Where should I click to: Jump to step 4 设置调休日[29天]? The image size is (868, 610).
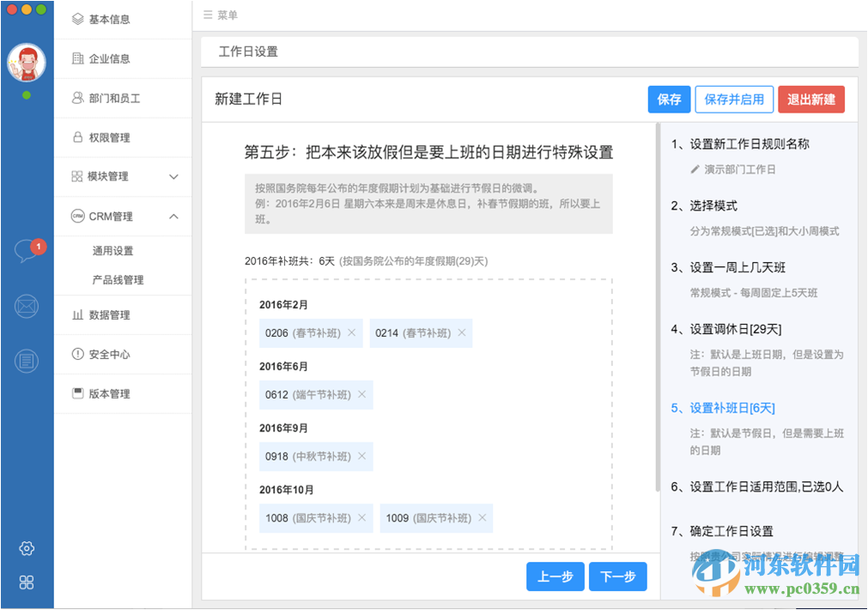[x=725, y=329]
